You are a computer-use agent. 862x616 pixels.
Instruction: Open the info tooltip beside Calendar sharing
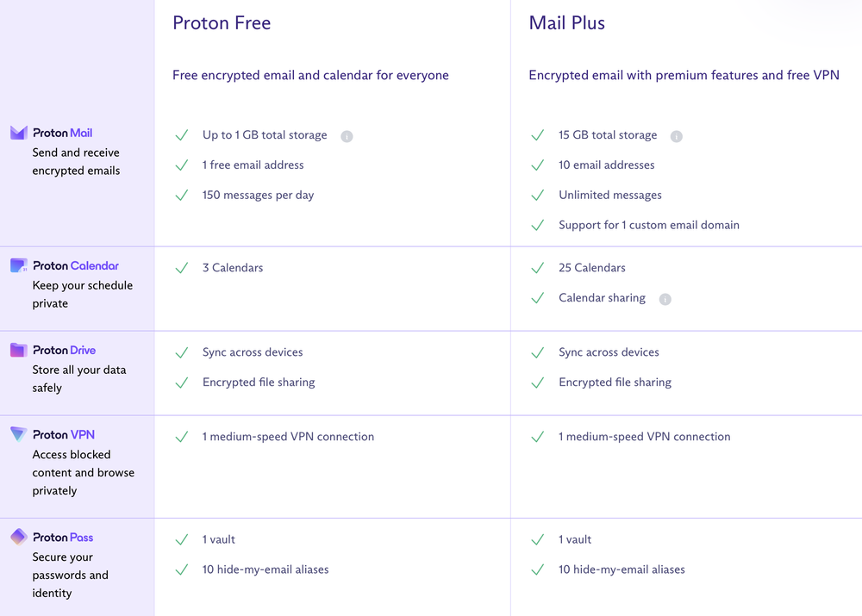pos(665,298)
